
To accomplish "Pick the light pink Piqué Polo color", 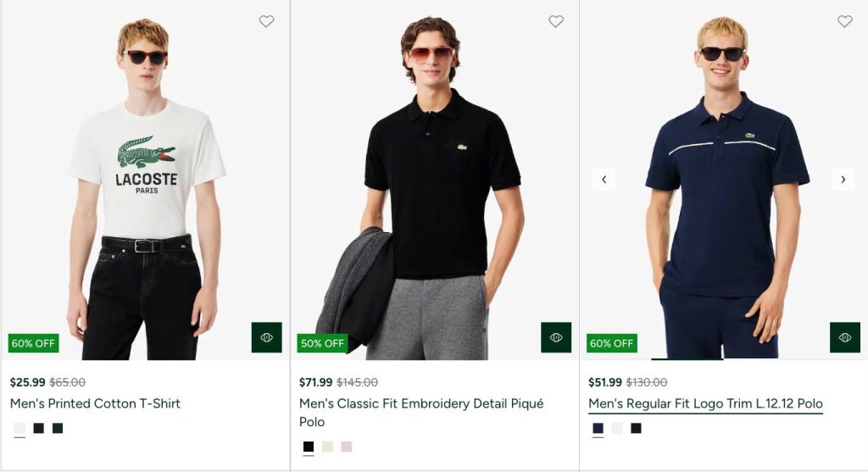I will pos(347,446).
